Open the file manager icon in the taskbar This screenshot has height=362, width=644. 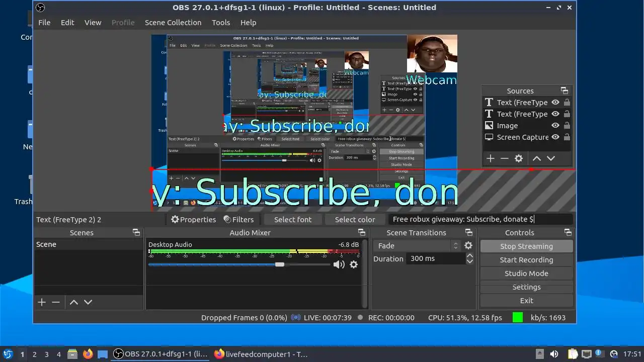click(72, 354)
